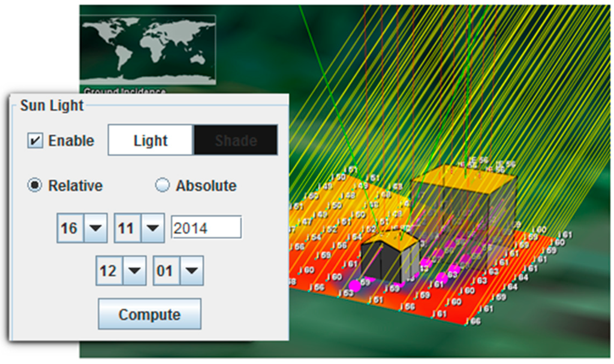
Task: Click the Sun Light panel title
Action: [x=52, y=106]
